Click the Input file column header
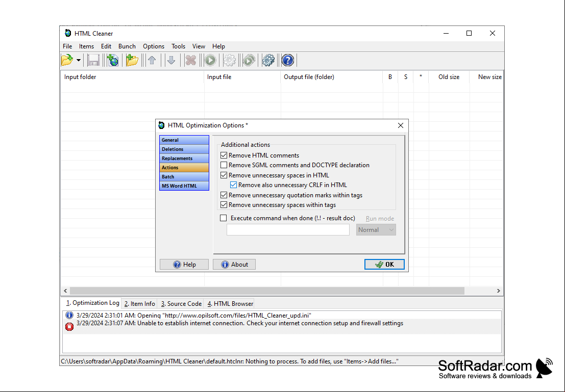This screenshot has width=565, height=392. pyautogui.click(x=242, y=77)
